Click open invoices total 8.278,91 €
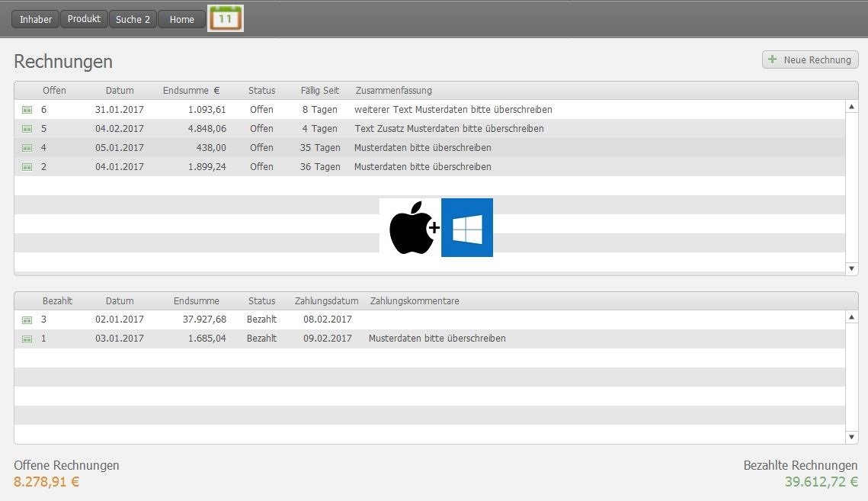Screen dimensions: 868x501 (x=46, y=482)
